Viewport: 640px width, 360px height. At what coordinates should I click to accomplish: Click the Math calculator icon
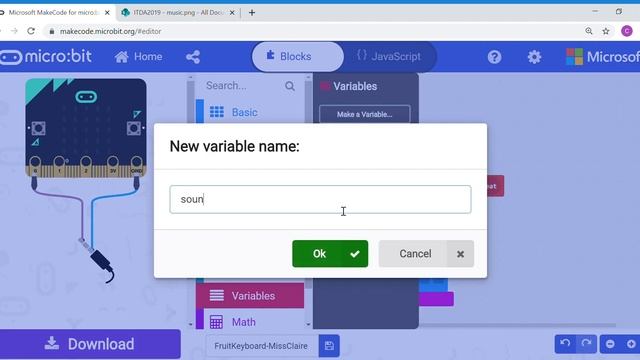[x=216, y=322]
